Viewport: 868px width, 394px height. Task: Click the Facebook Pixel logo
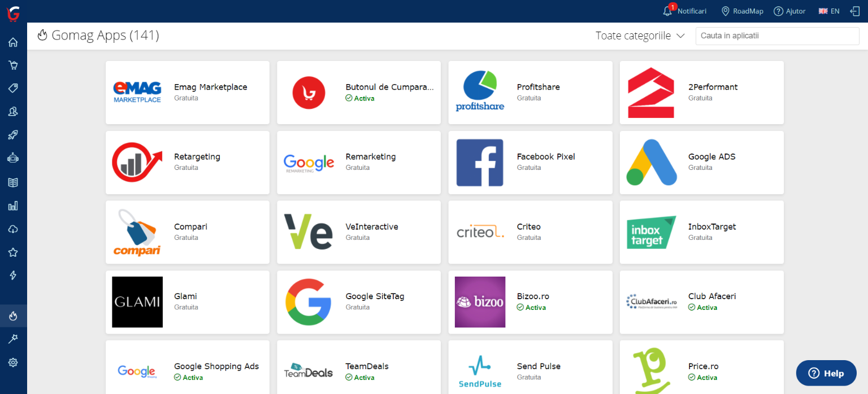click(480, 163)
